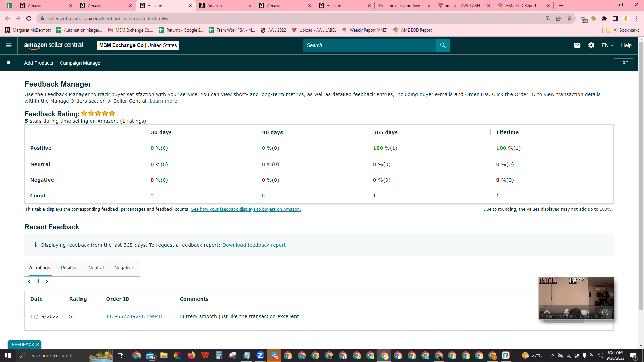Screen dimensions: 644x362
Task: Click the video call overlay thumbnail
Action: [x=576, y=298]
